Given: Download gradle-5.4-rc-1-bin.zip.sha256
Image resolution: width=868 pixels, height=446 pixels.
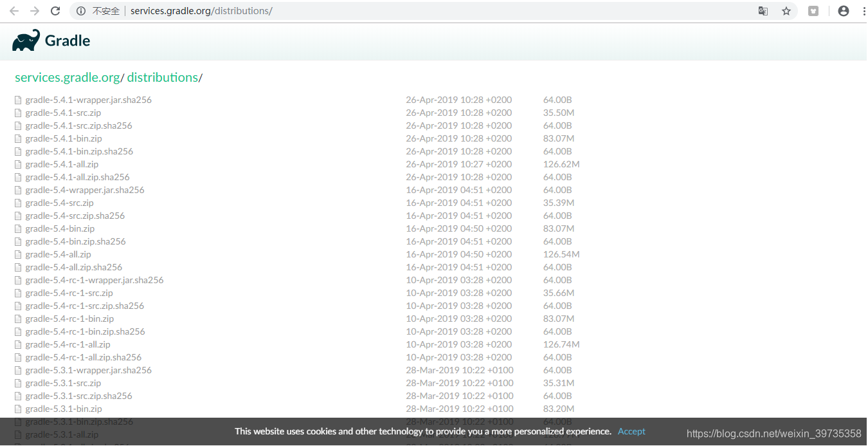Looking at the screenshot, I should tap(86, 331).
